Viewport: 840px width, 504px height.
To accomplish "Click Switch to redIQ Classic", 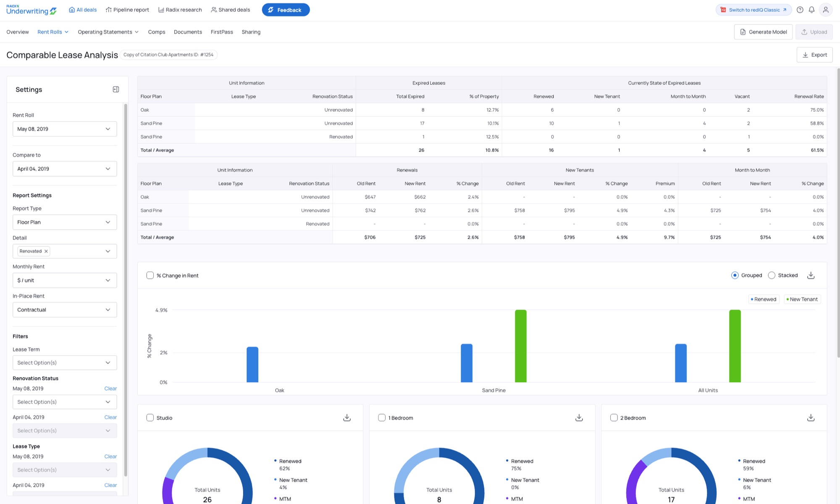I will [x=753, y=10].
